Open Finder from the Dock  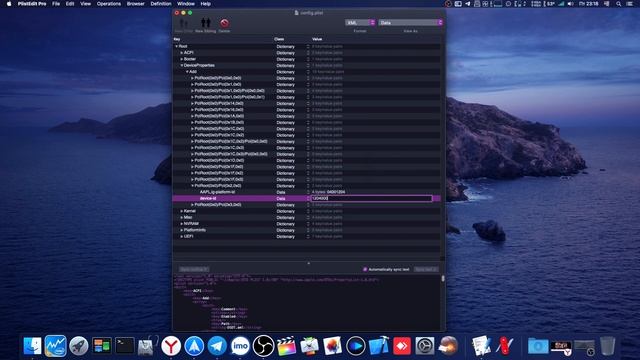pos(32,346)
